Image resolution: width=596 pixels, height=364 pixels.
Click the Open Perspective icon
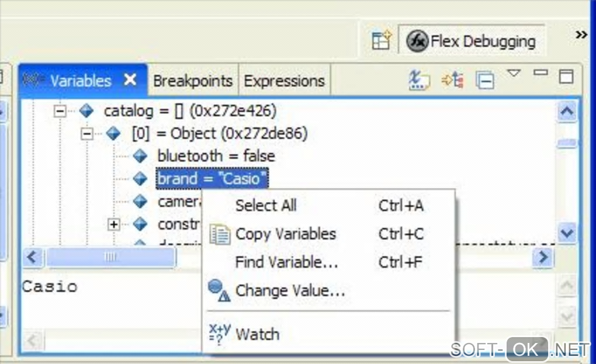pos(382,41)
